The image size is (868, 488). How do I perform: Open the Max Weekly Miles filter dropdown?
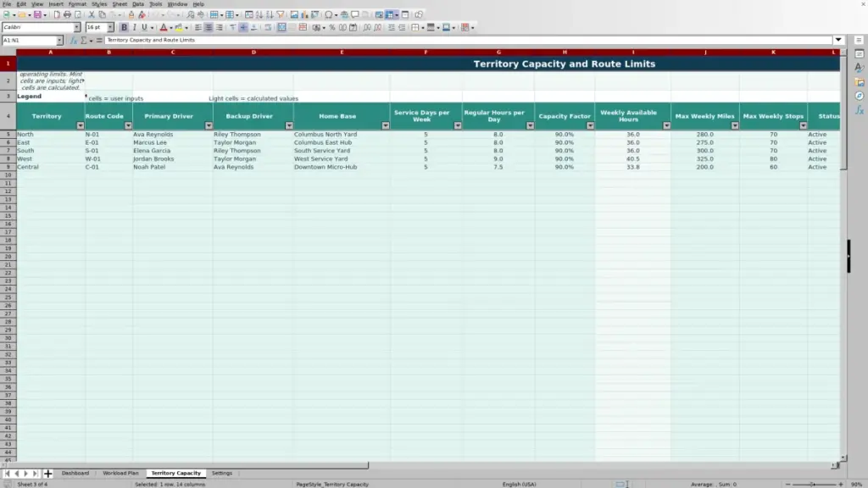point(735,125)
